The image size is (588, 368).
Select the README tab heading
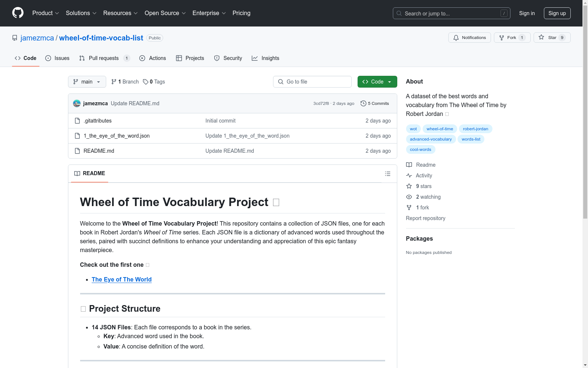(90, 173)
